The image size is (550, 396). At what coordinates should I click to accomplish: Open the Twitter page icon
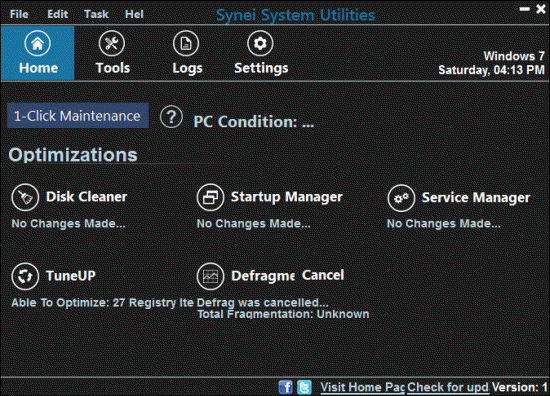point(304,387)
